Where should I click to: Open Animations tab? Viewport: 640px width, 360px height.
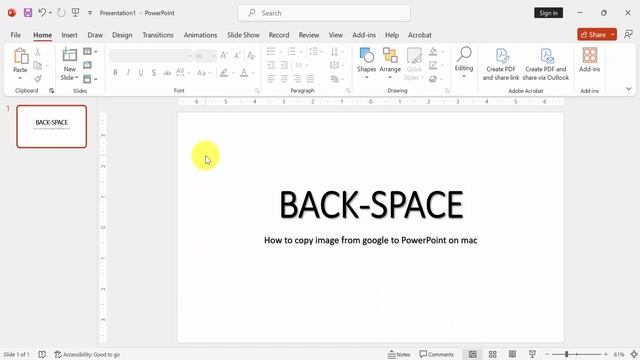[200, 35]
